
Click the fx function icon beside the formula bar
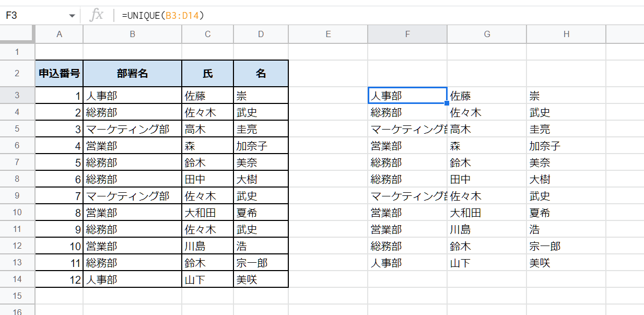pyautogui.click(x=97, y=15)
